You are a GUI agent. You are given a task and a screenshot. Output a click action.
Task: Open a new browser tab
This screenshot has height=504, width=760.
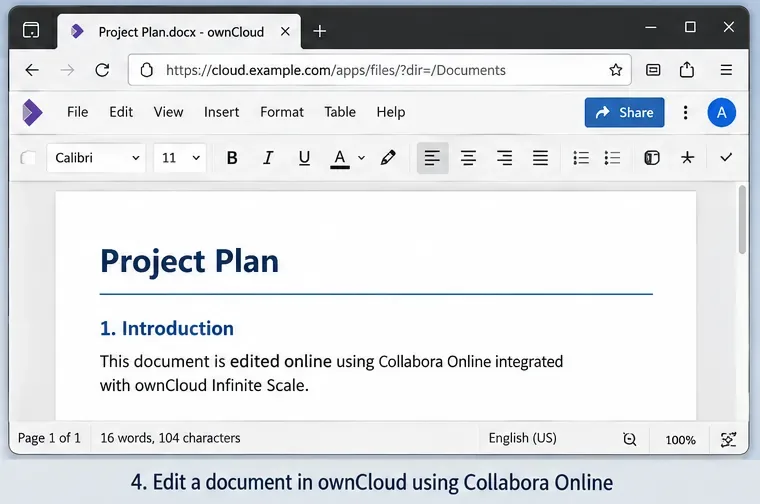[x=319, y=32]
